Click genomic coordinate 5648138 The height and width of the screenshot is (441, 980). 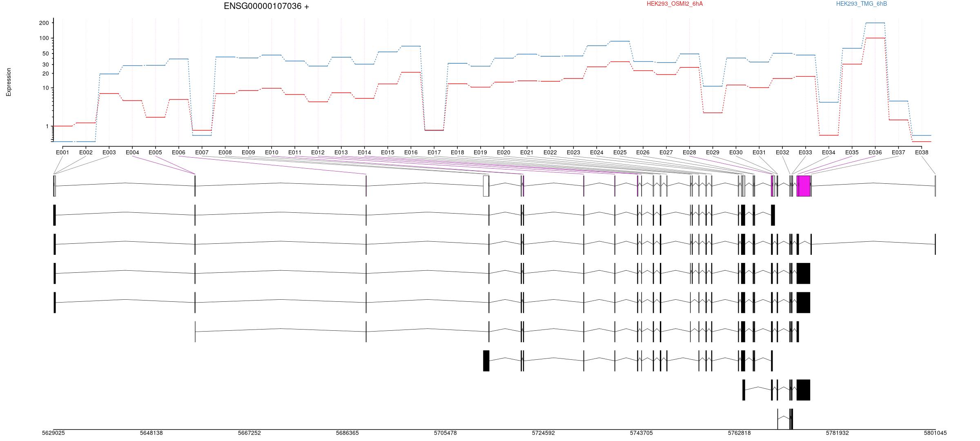tap(151, 433)
